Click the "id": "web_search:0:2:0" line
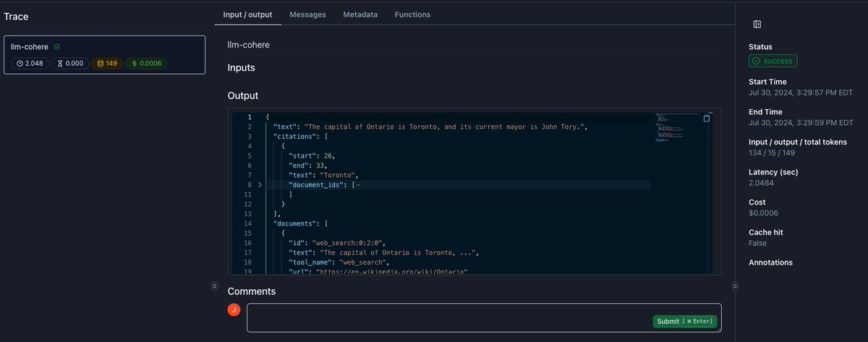868x342 pixels. [x=337, y=244]
